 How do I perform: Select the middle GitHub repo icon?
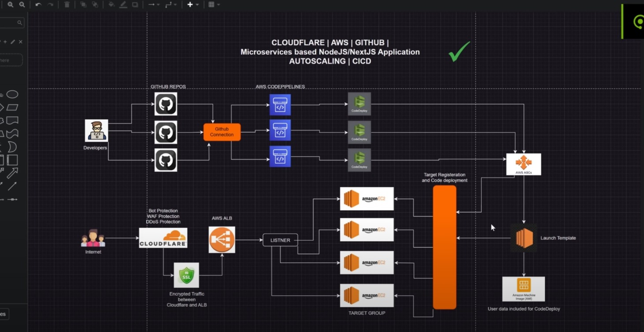[166, 132]
